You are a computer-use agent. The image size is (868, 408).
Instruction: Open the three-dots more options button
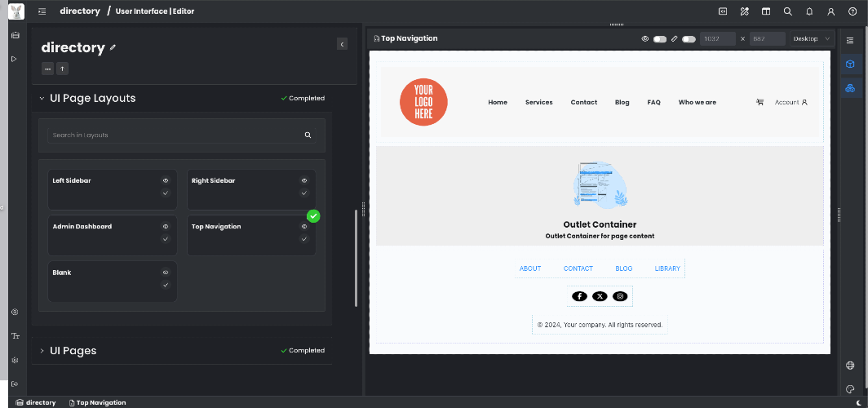click(47, 69)
